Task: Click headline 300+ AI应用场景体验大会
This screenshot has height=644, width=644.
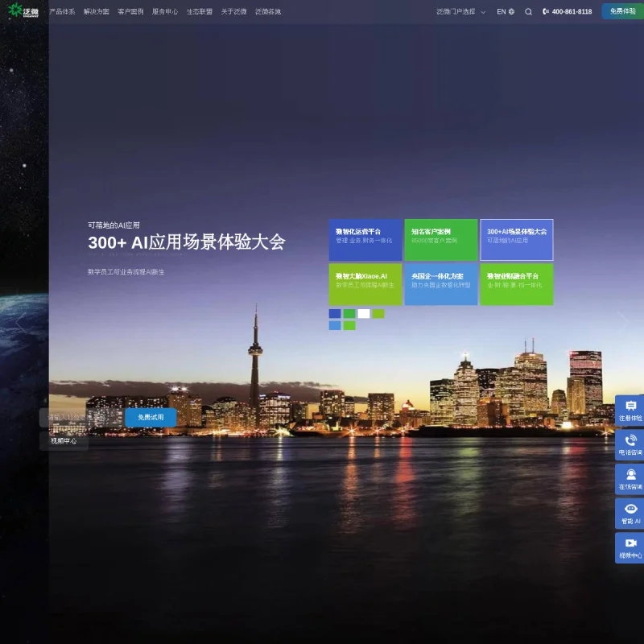Action: (x=187, y=242)
